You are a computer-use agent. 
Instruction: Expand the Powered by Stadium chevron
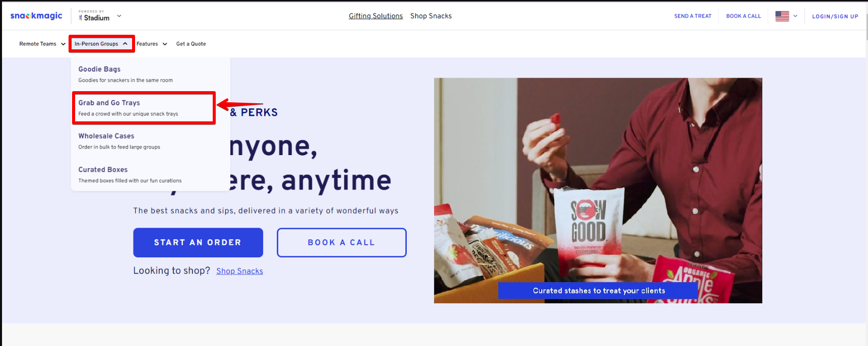pyautogui.click(x=119, y=16)
